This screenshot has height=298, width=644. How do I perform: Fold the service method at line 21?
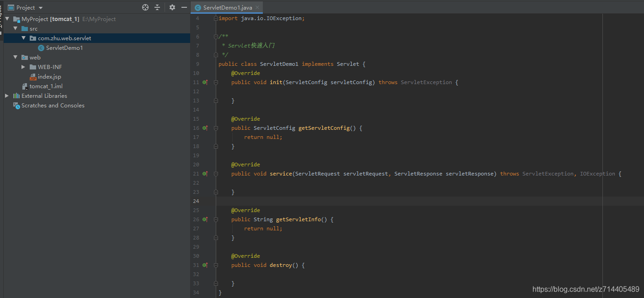click(216, 174)
